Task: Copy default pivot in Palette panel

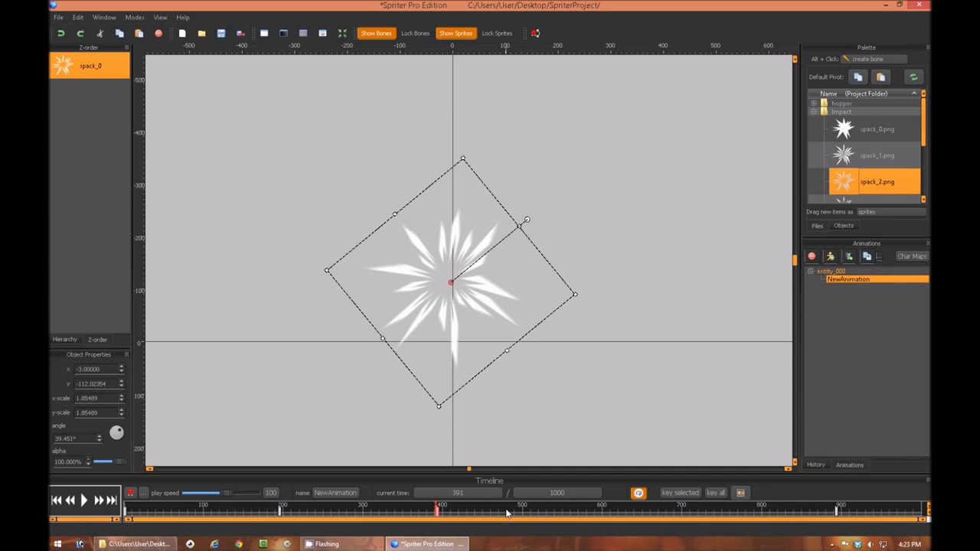Action: point(858,77)
